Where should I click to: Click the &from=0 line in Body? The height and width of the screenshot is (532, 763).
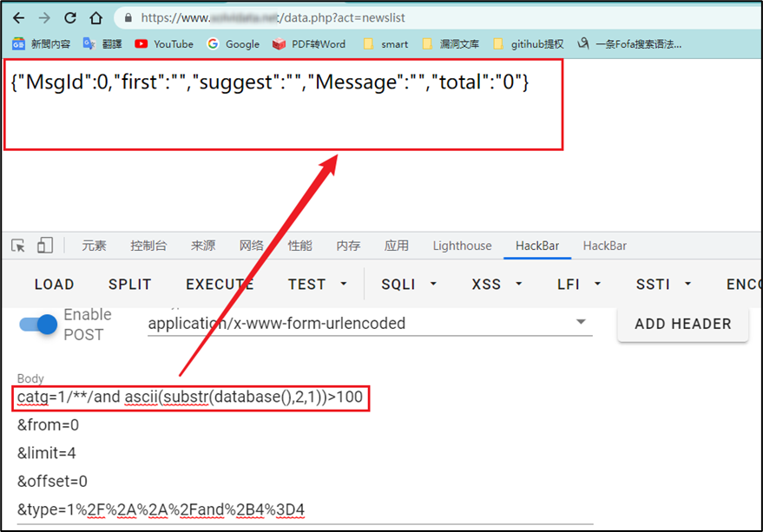pyautogui.click(x=48, y=425)
